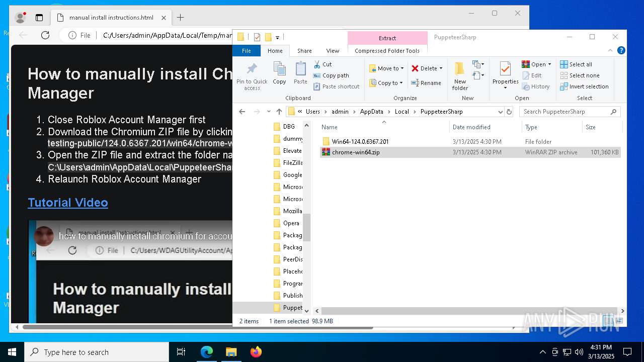Open the Compressed Folder Tools tab

pos(387,50)
